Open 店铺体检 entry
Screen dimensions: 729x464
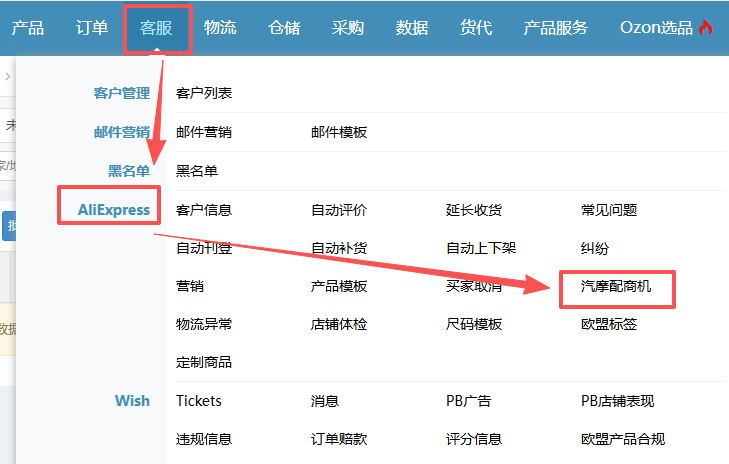coord(339,324)
